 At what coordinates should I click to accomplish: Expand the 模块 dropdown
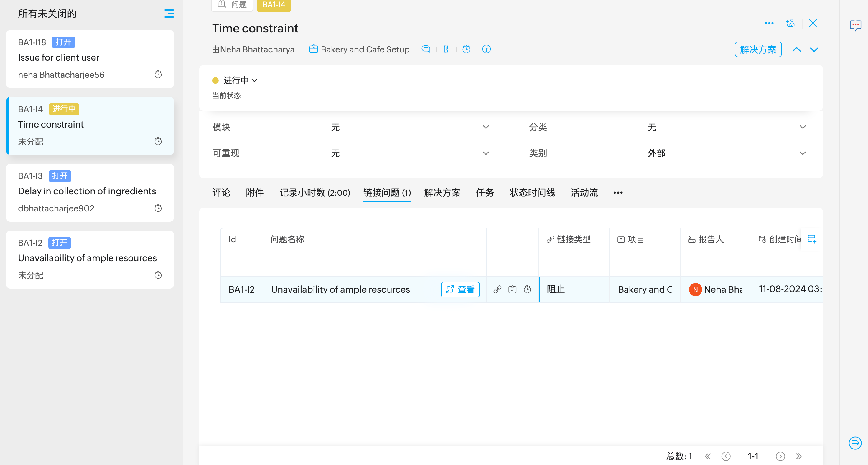point(485,127)
